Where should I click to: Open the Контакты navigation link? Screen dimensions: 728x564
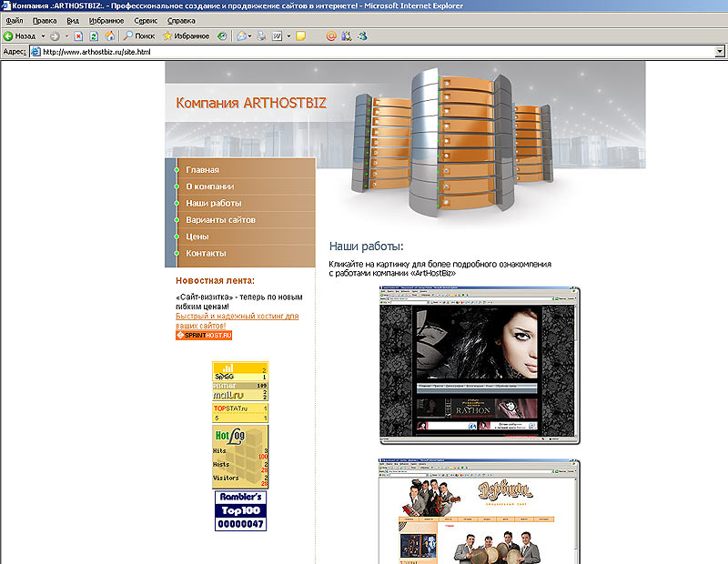coord(206,254)
